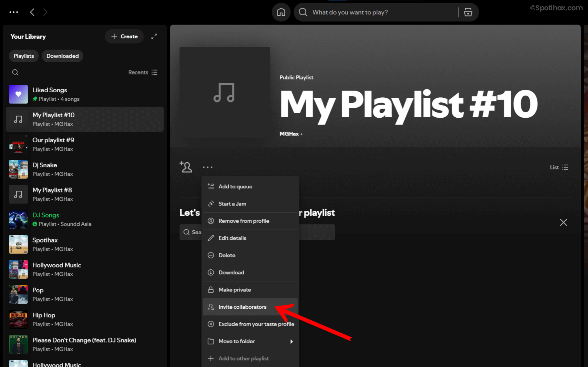Screen dimensions: 588x367
Task: Open the Browse icon in the search bar
Action: pyautogui.click(x=468, y=12)
